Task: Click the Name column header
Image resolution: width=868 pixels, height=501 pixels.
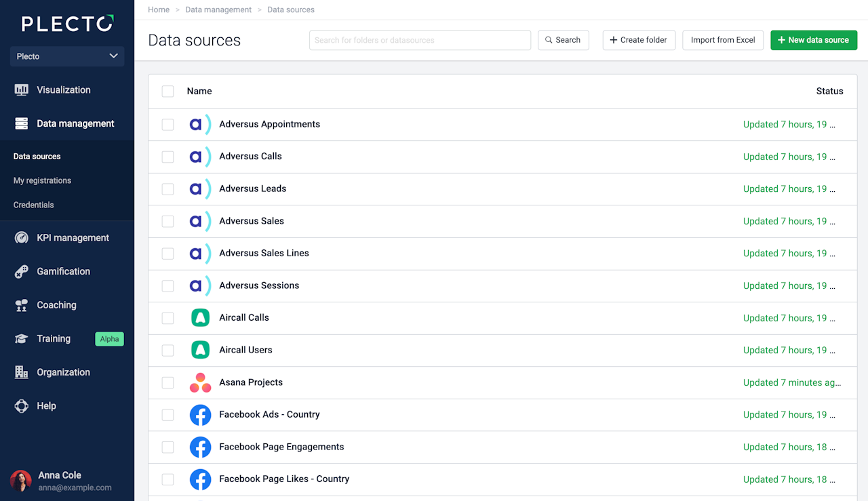Action: (x=199, y=91)
